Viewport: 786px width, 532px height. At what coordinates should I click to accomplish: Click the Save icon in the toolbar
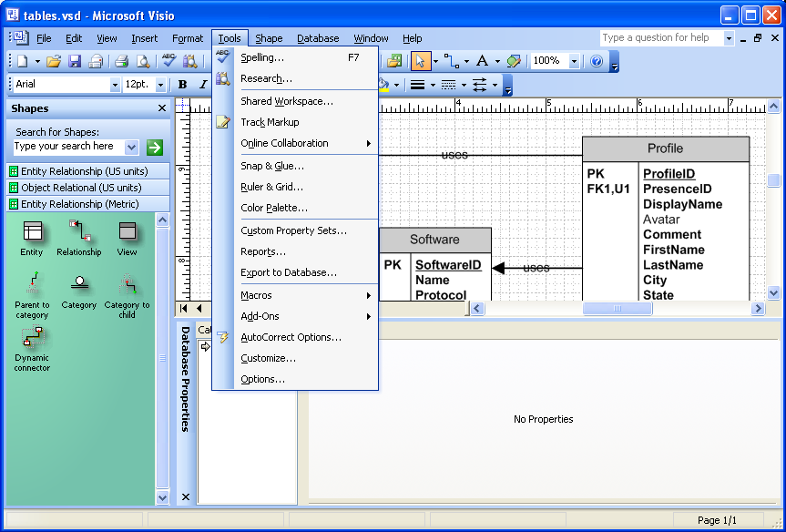[75, 61]
